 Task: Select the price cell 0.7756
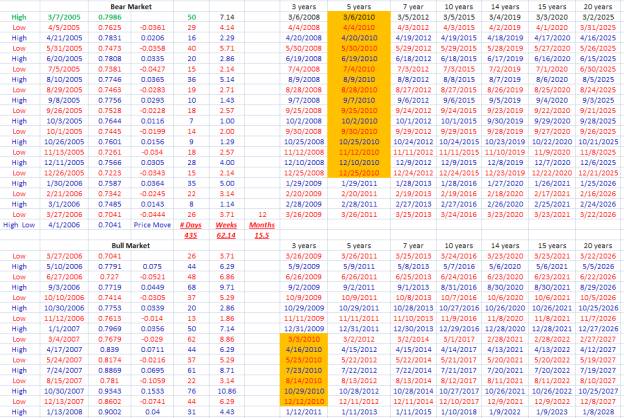tap(110, 100)
